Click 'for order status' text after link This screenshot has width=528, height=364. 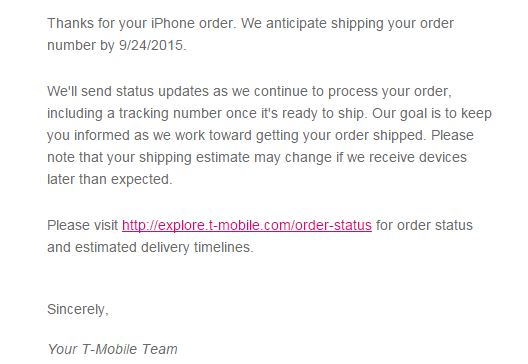click(x=424, y=225)
